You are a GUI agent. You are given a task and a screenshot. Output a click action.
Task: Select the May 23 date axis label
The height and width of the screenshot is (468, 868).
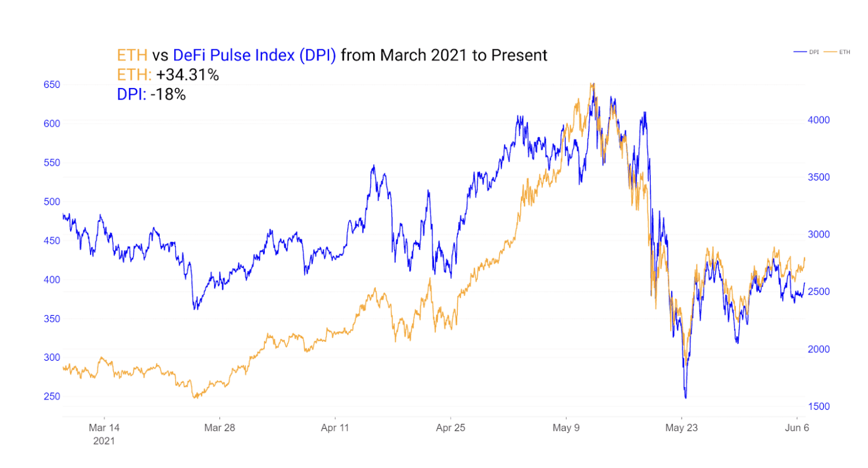click(x=681, y=428)
